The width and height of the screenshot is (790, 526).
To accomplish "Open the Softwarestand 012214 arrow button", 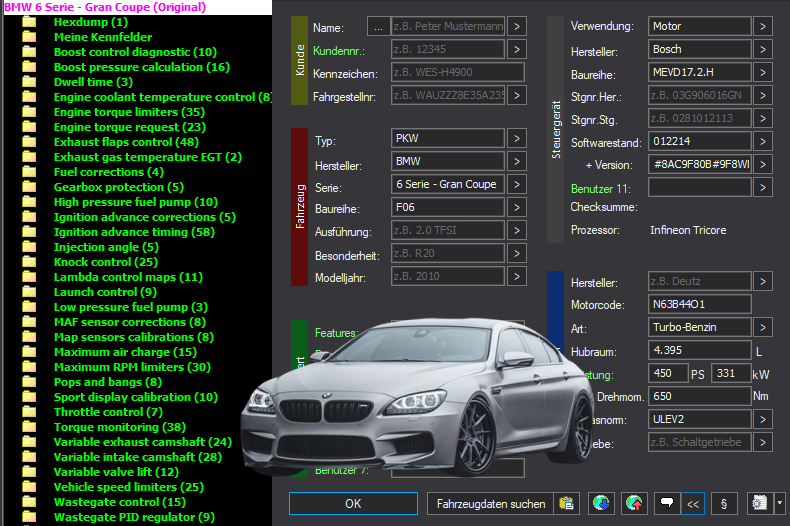I will [x=763, y=141].
